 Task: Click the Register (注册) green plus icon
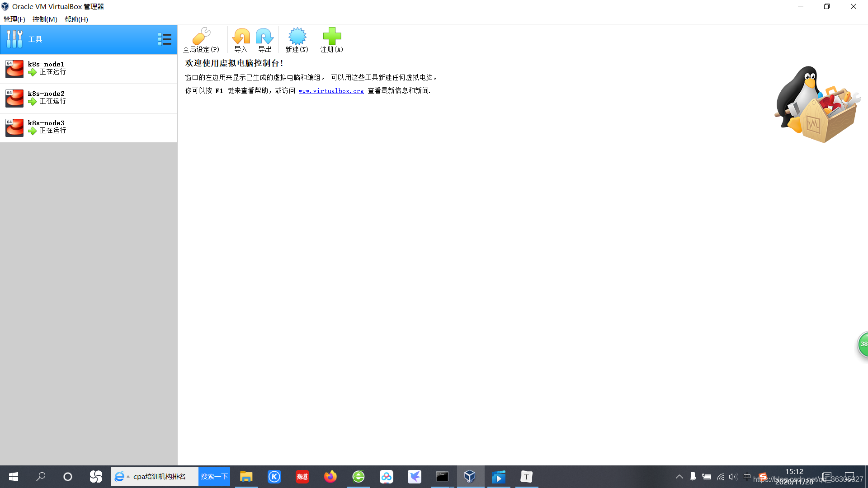click(331, 40)
